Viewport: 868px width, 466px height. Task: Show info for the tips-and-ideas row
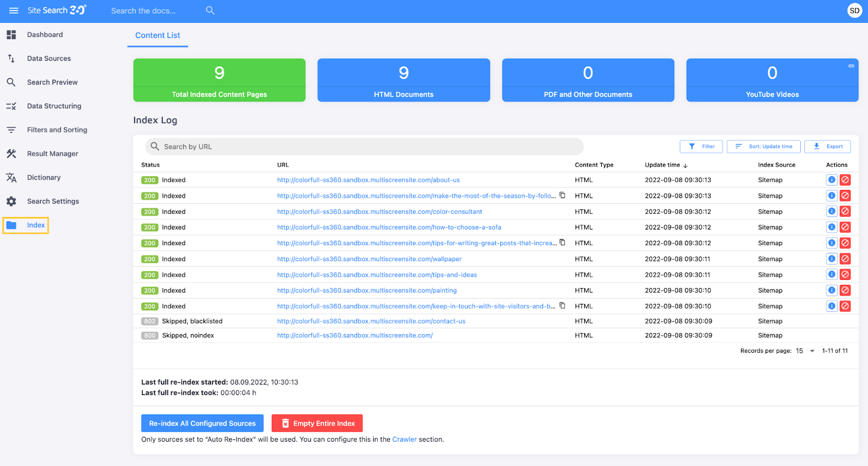(x=832, y=275)
